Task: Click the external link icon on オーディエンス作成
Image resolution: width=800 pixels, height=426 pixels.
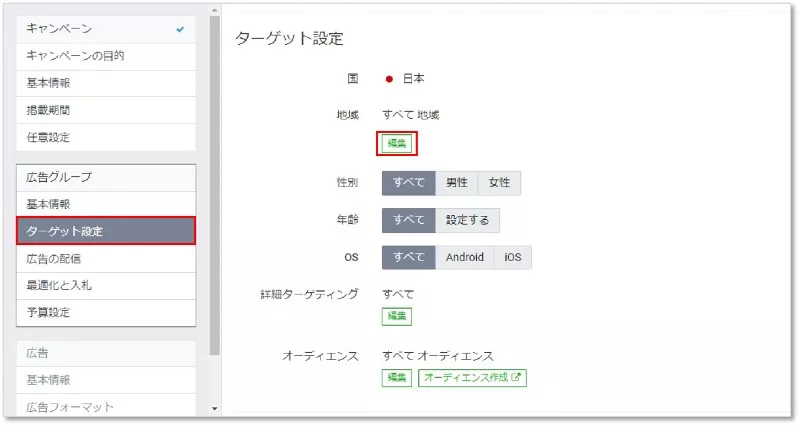Action: 517,378
